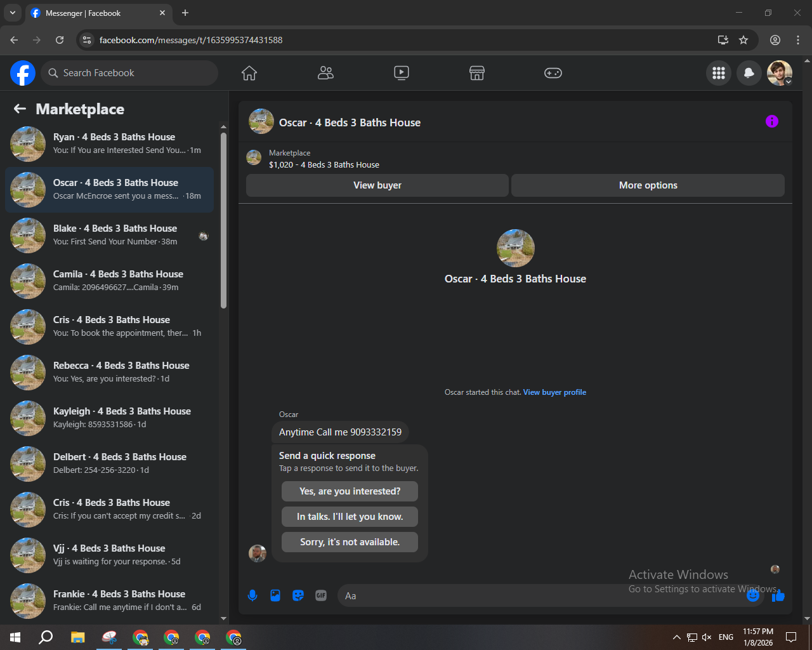Click the back arrow beside Marketplace
The height and width of the screenshot is (650, 812).
pyautogui.click(x=20, y=109)
